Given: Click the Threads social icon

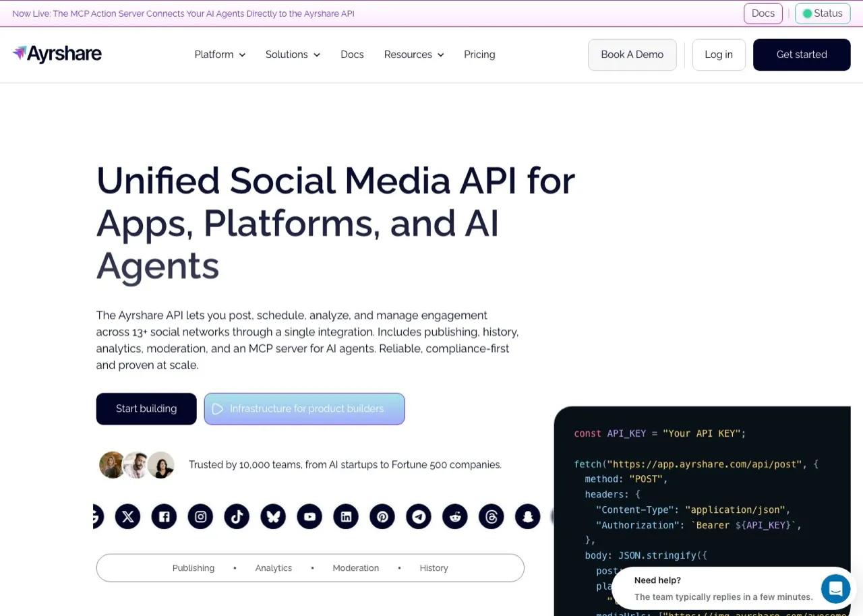Looking at the screenshot, I should coord(492,517).
